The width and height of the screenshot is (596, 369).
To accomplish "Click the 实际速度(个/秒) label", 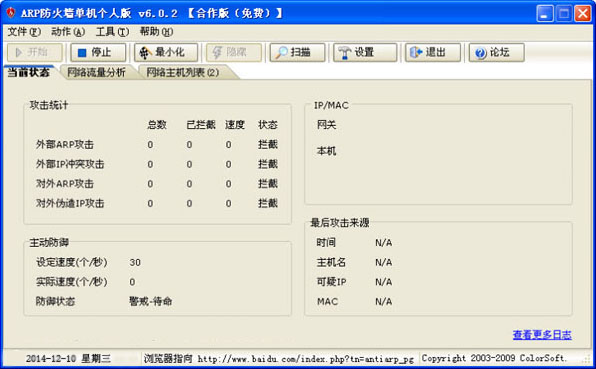I will pos(72,282).
